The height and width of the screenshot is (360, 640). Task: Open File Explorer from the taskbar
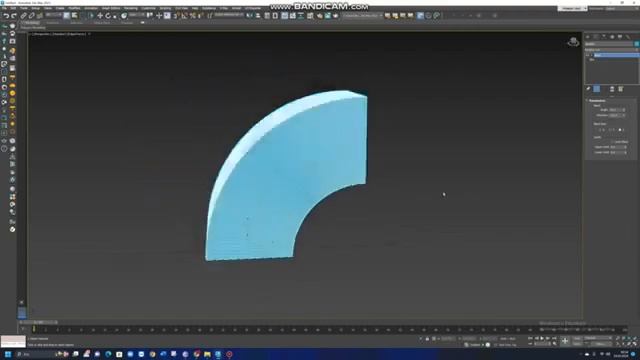(x=207, y=354)
